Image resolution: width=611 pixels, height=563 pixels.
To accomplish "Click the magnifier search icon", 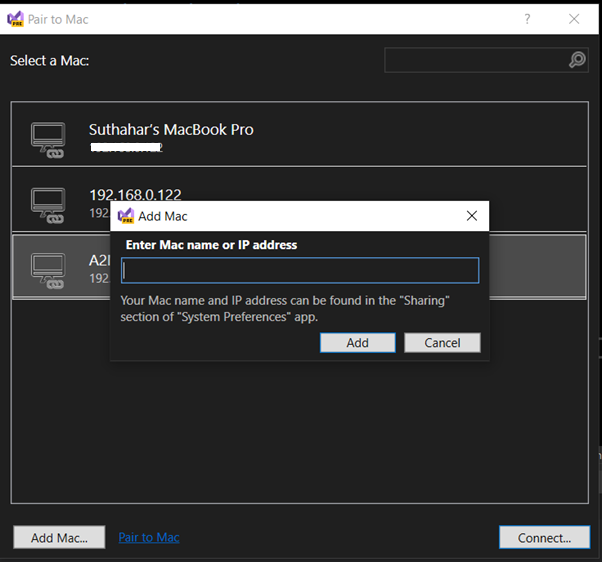I will point(577,60).
